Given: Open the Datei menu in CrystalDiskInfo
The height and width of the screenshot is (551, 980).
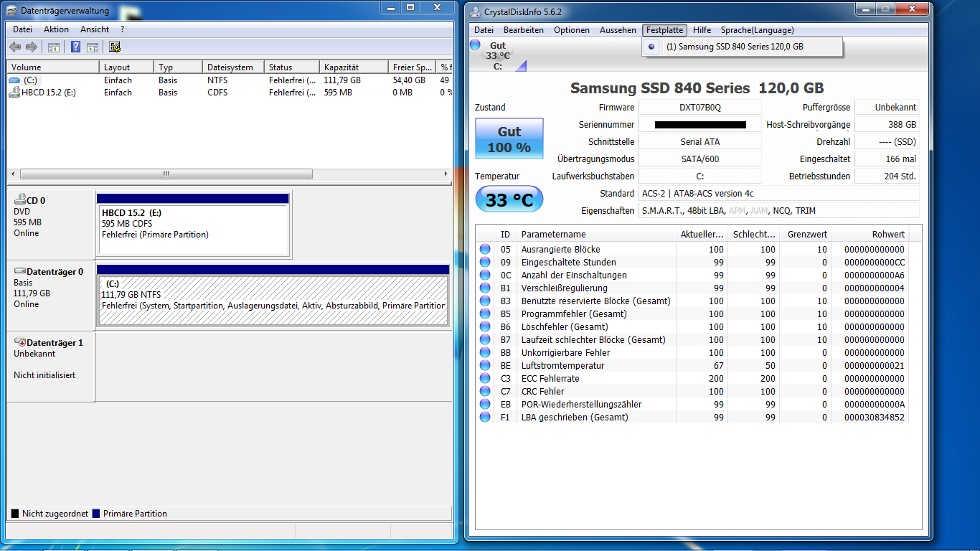Looking at the screenshot, I should click(x=484, y=30).
